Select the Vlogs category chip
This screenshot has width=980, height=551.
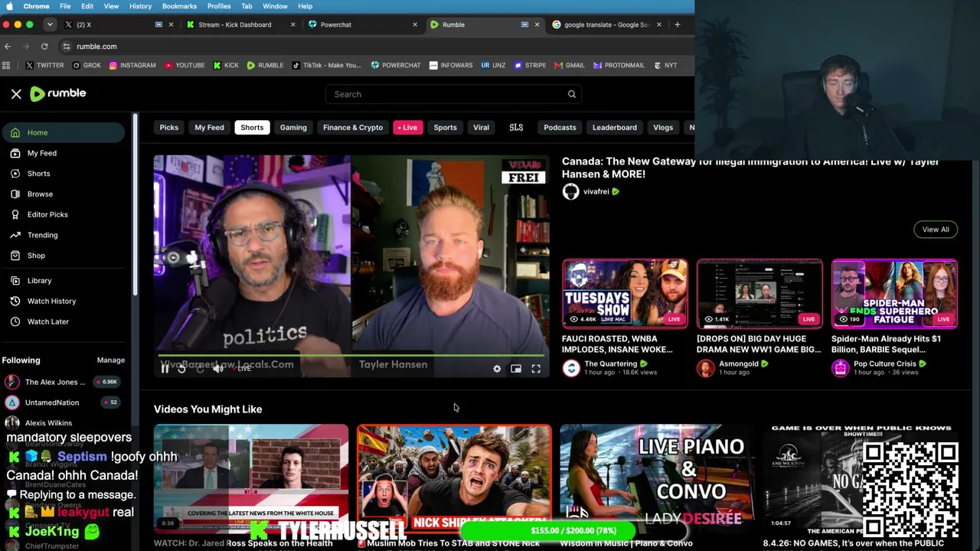(663, 128)
